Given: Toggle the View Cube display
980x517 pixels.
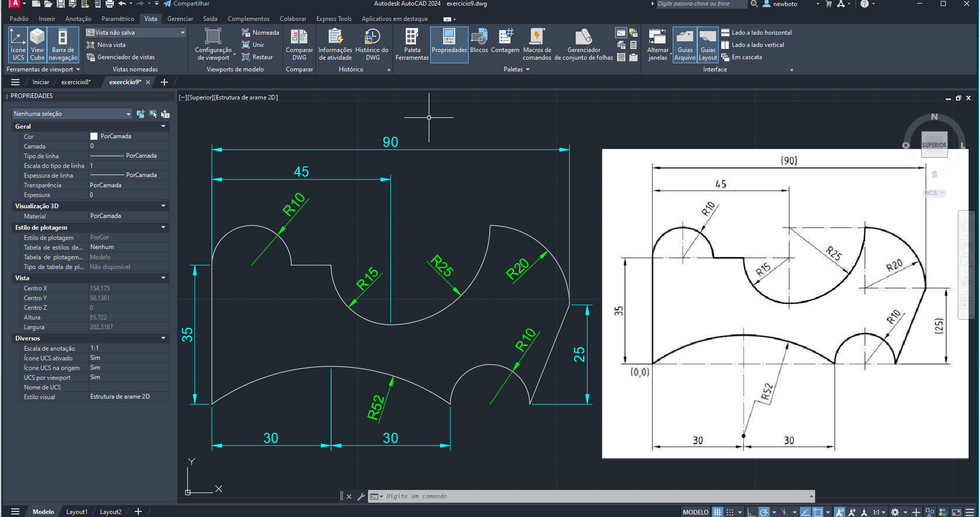Looking at the screenshot, I should tap(37, 46).
